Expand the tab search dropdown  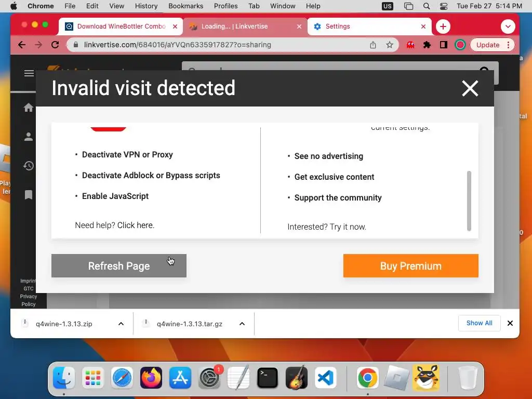click(508, 26)
